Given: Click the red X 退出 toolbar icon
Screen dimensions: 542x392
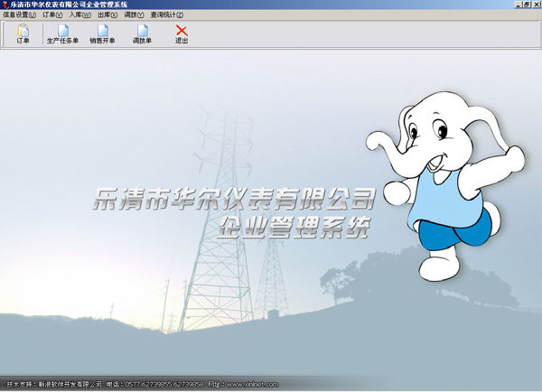Looking at the screenshot, I should click(182, 34).
